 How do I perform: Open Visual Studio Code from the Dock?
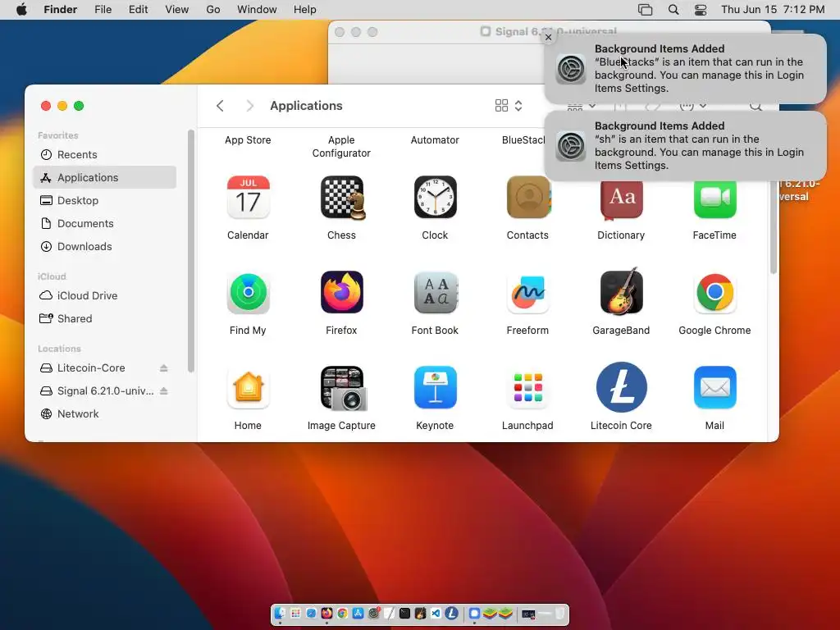tap(436, 614)
